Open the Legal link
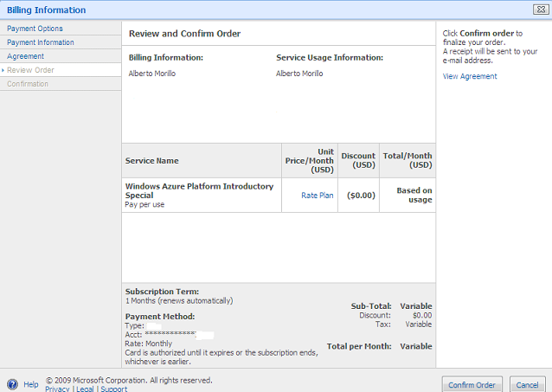The width and height of the screenshot is (552, 392). (85, 389)
